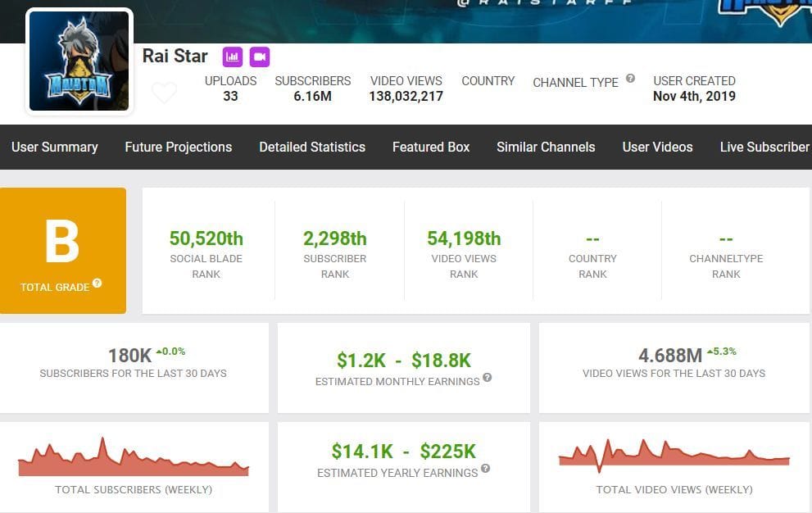Click the question mark next to Channel Type
This screenshot has height=513, width=812.
click(x=629, y=78)
